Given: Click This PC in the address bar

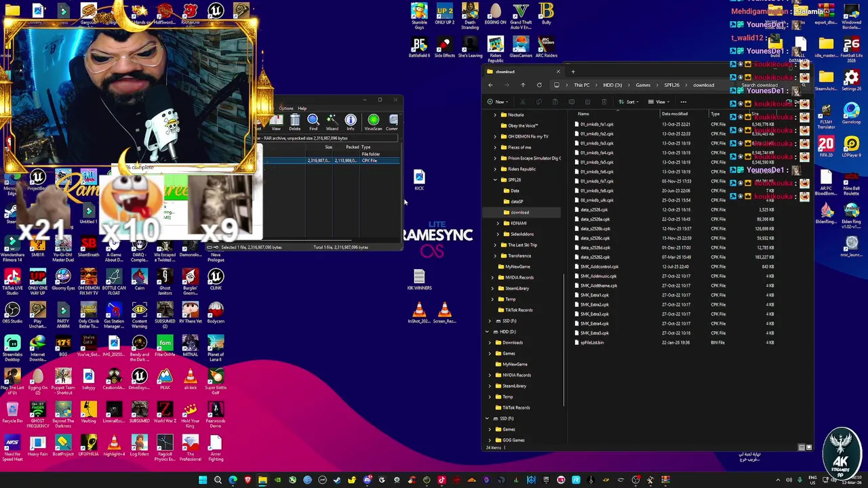Looking at the screenshot, I should coord(582,85).
